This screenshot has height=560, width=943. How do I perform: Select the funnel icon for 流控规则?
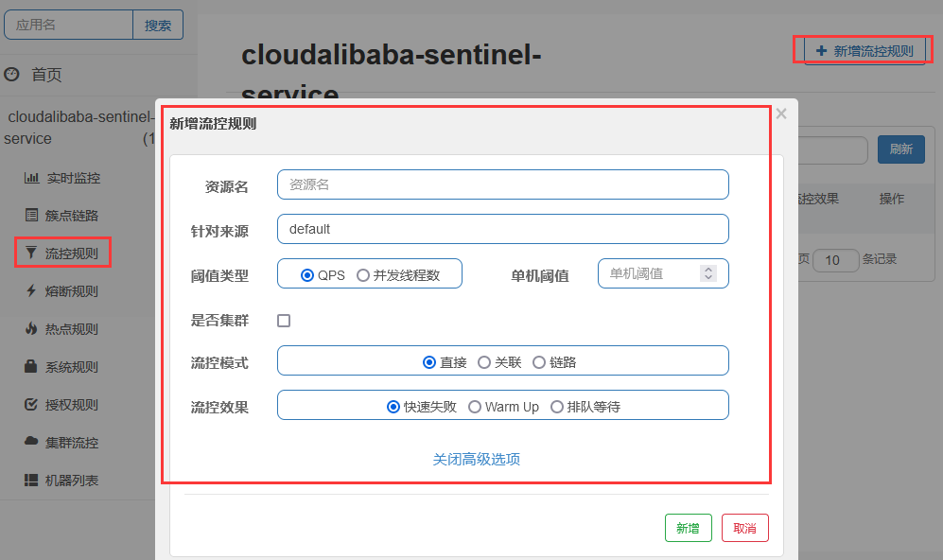(x=31, y=253)
